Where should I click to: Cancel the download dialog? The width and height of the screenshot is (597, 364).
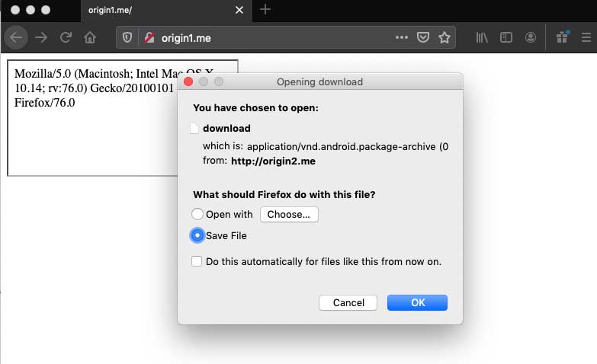348,302
